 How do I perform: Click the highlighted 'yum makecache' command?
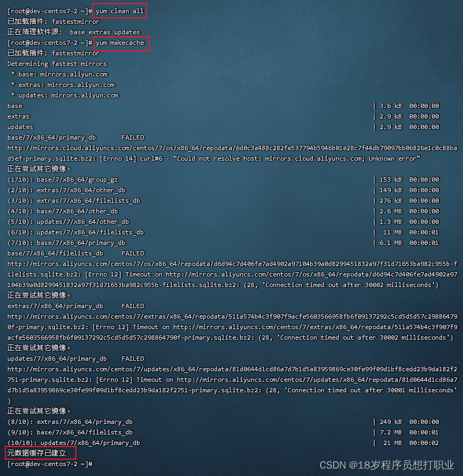coord(120,43)
